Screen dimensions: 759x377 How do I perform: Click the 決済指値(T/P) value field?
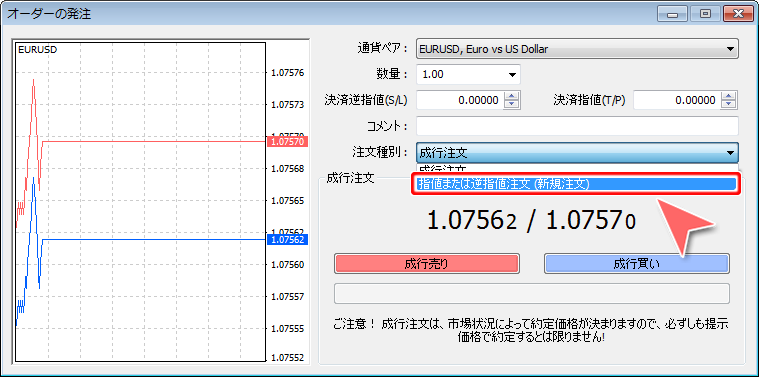(x=677, y=100)
